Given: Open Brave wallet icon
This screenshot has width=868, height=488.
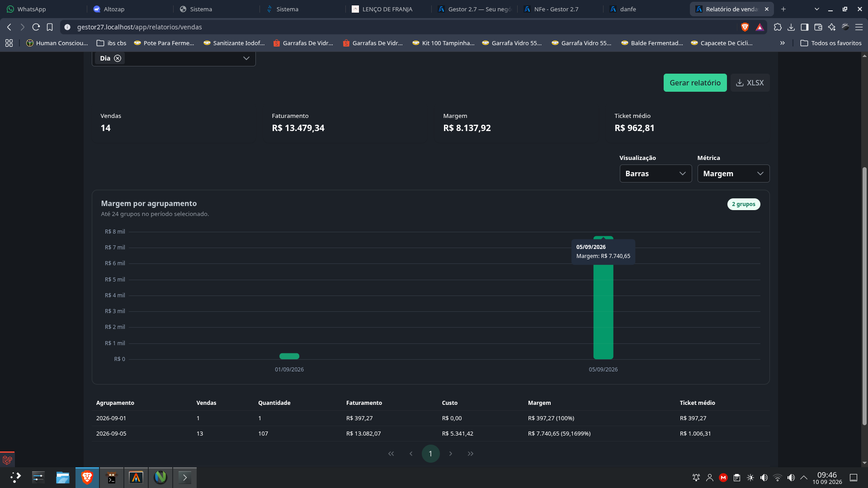Looking at the screenshot, I should 818,27.
